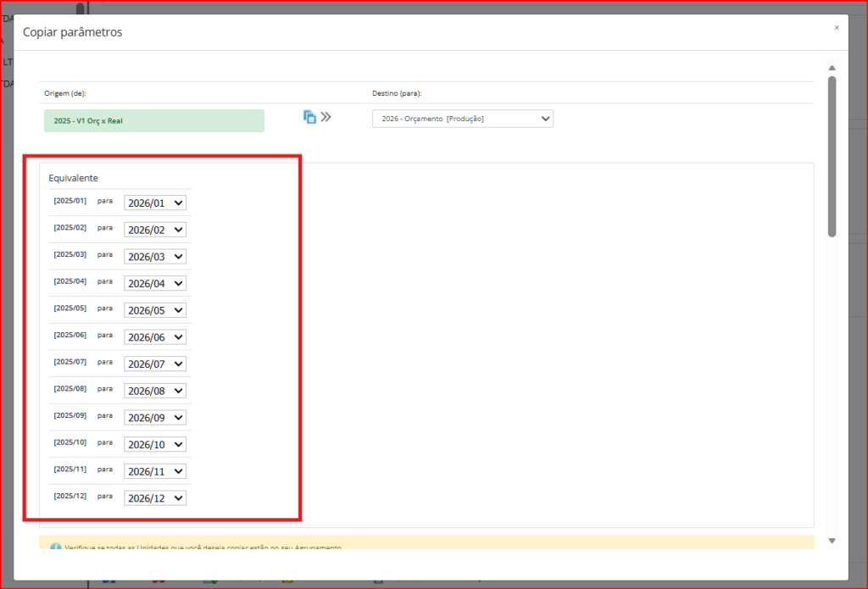Close the Copiar parâmetros dialog
The width and height of the screenshot is (868, 589).
(837, 28)
